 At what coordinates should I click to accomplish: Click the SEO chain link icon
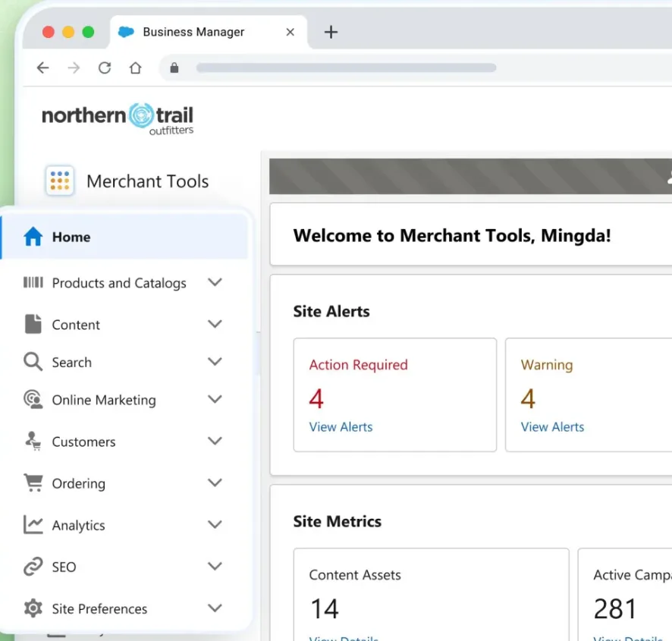click(33, 567)
